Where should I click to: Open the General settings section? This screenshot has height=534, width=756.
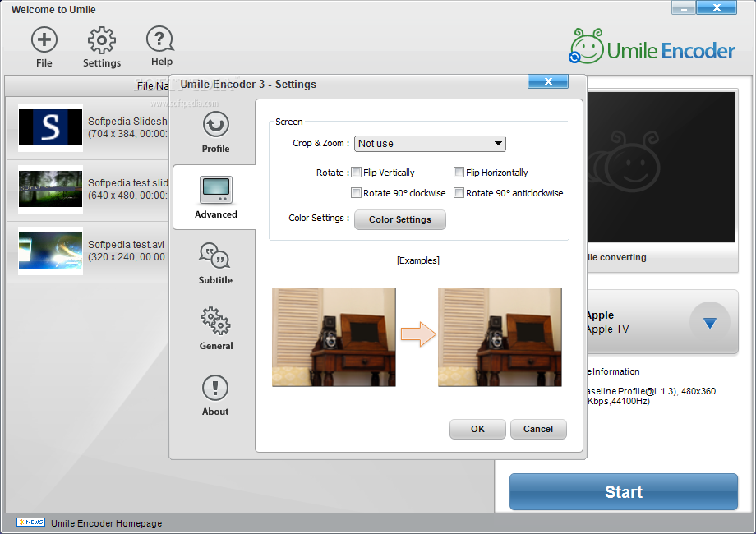pos(216,329)
